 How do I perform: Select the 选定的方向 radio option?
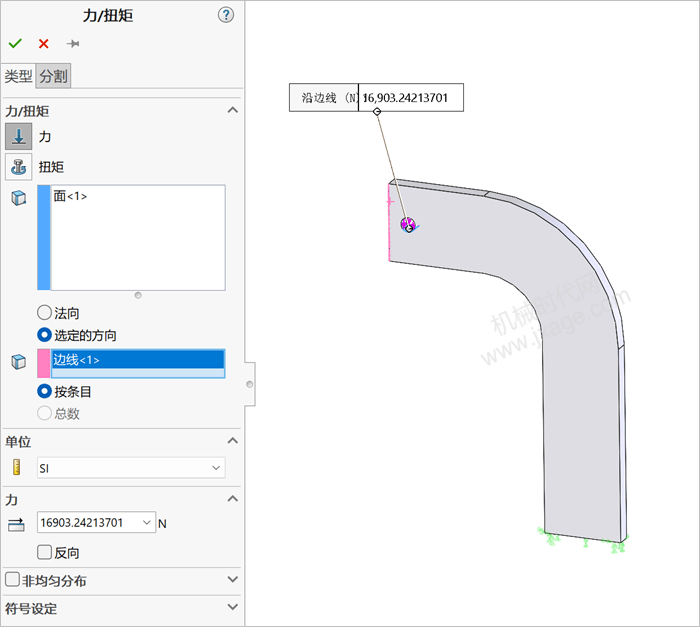pyautogui.click(x=44, y=335)
